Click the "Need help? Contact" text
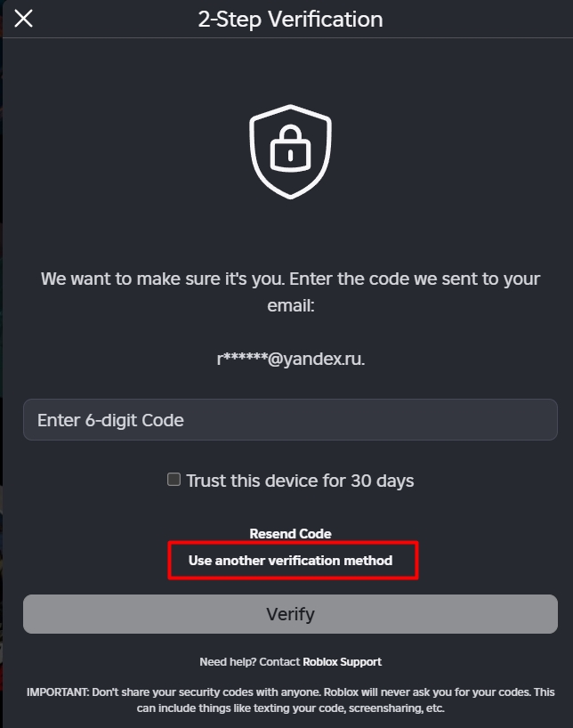 (250, 661)
